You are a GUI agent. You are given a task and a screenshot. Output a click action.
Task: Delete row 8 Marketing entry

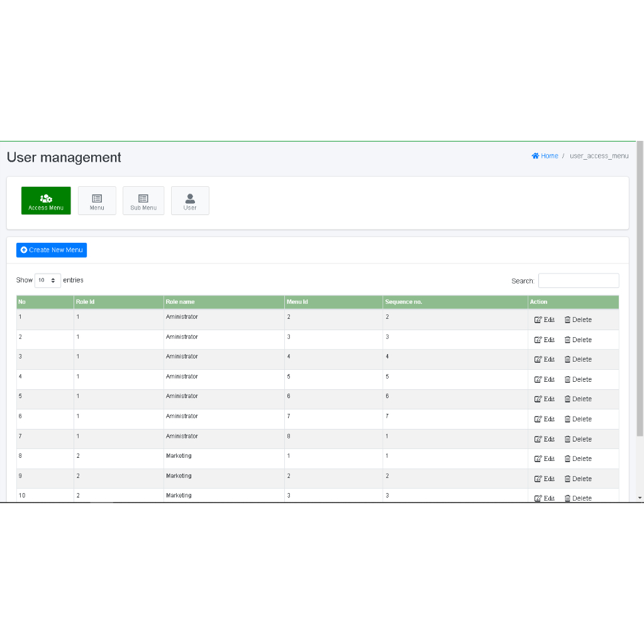pyautogui.click(x=578, y=458)
